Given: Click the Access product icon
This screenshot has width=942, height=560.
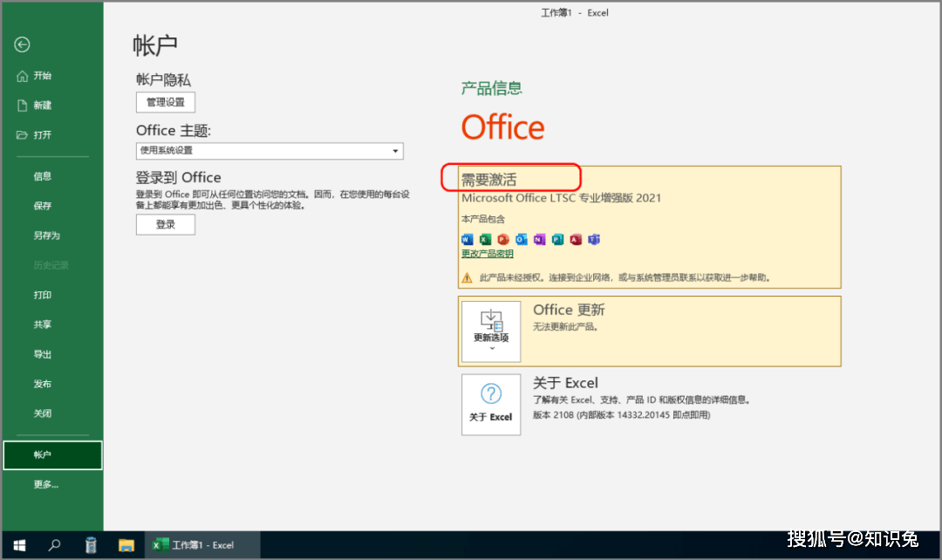Looking at the screenshot, I should click(576, 240).
